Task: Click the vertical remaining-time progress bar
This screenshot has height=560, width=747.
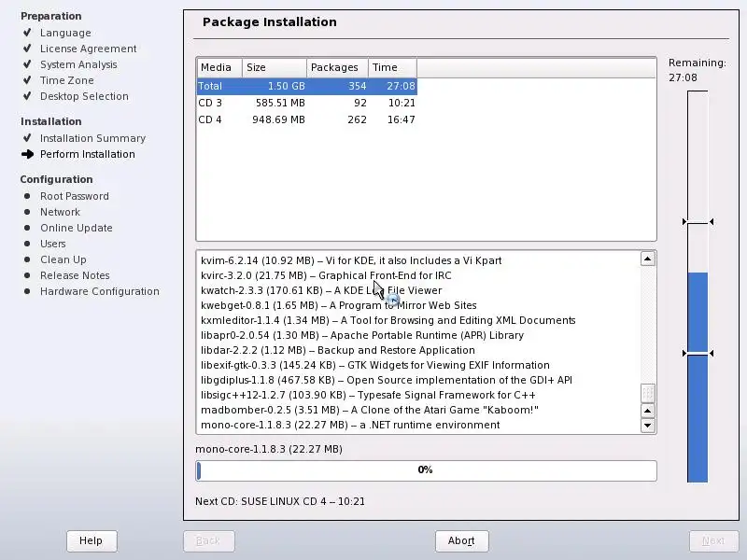Action: tap(698, 287)
